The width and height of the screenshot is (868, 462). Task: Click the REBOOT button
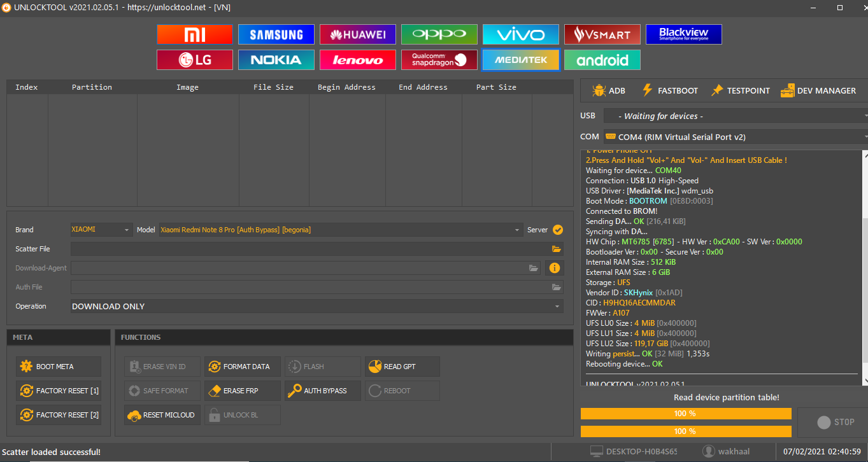point(403,391)
